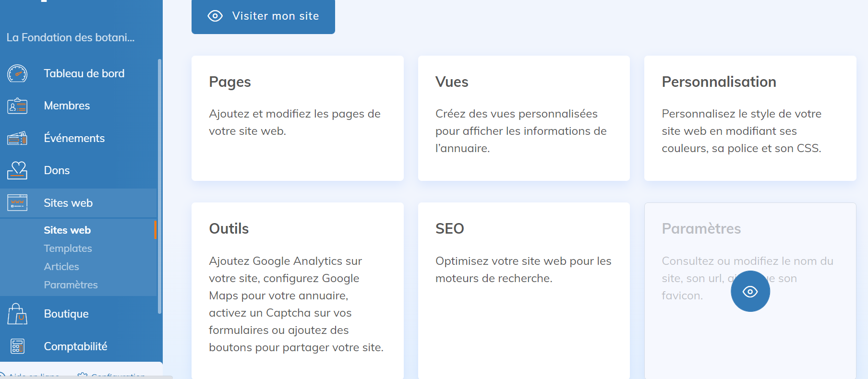This screenshot has width=868, height=379.
Task: Open the Vues card
Action: tap(523, 118)
